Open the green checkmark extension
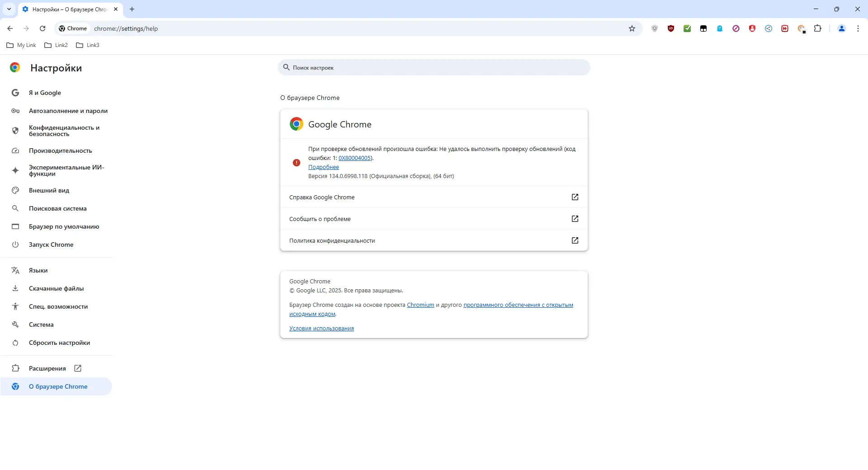Viewport: 868px width, 470px height. (687, 28)
